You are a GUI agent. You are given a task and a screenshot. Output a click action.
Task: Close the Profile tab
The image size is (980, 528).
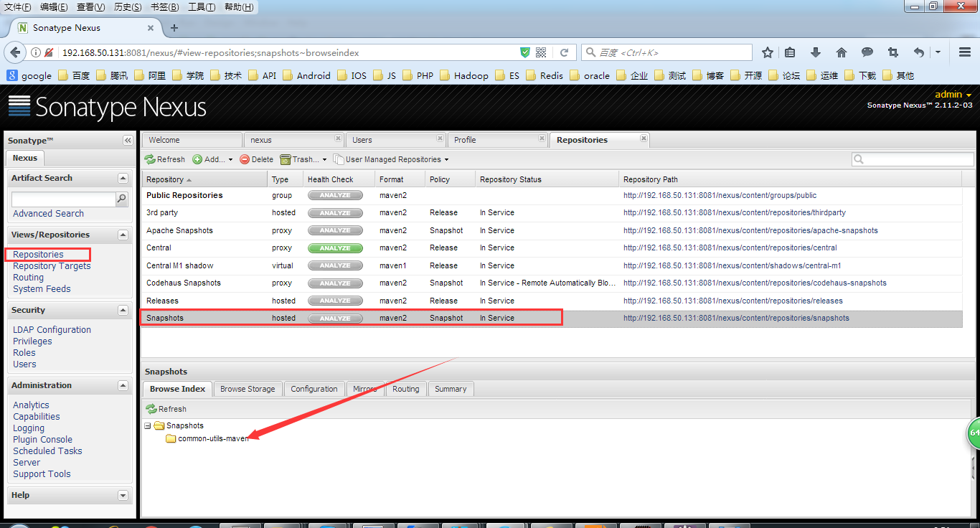point(542,138)
